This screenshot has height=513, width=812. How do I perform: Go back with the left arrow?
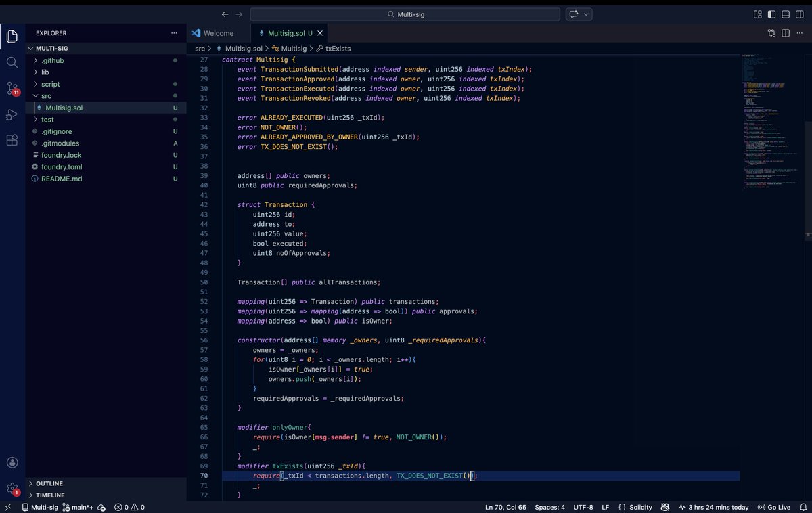coord(225,14)
